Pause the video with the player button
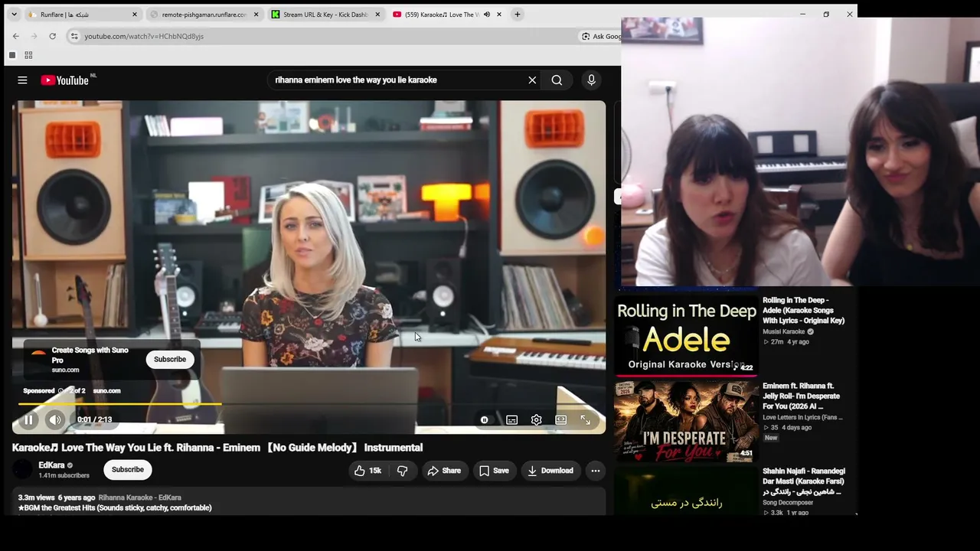 pos(29,419)
